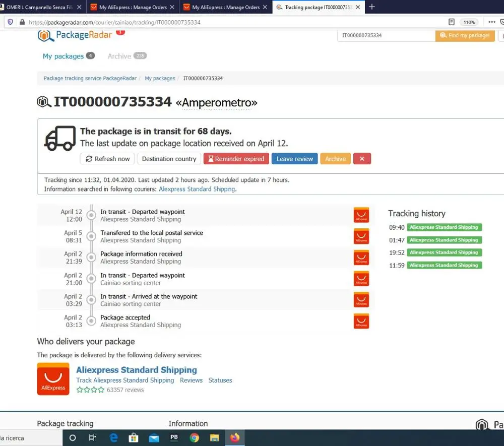Screen dimensions: 504x446
Task: Switch to first My AliExpress Manage Orders tab
Action: point(133,7)
